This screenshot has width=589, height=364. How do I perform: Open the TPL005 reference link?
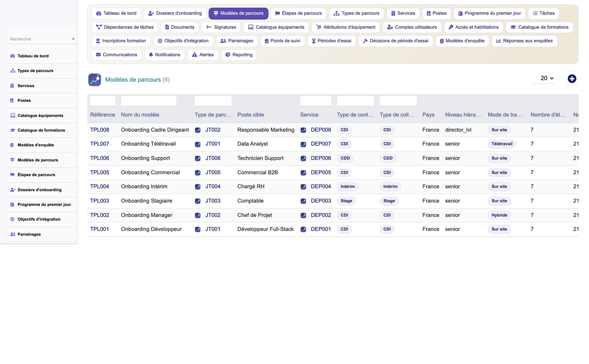99,173
